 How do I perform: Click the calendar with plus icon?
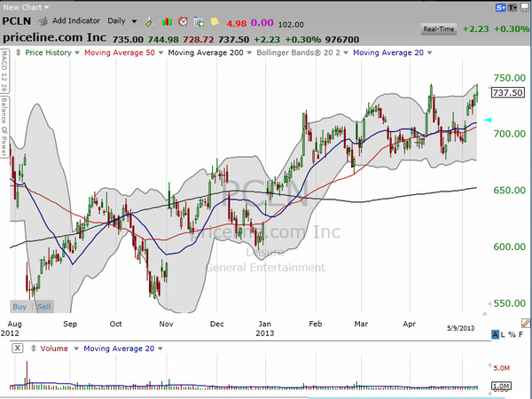[x=199, y=22]
